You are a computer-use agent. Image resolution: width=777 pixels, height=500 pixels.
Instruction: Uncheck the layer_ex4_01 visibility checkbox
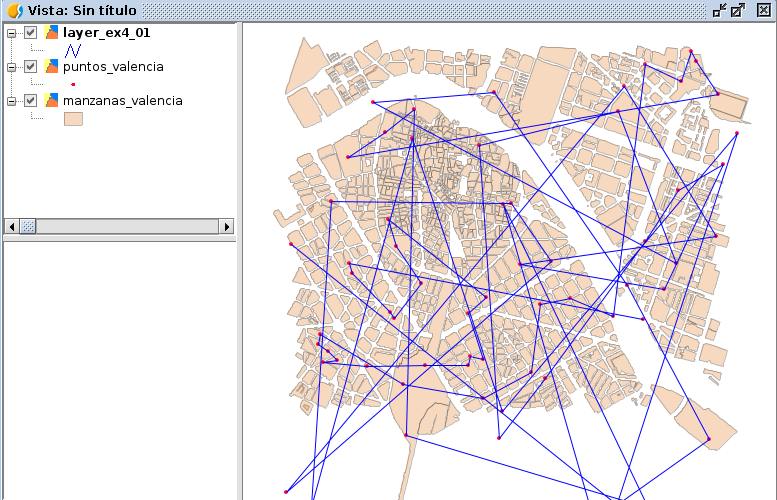pyautogui.click(x=31, y=32)
